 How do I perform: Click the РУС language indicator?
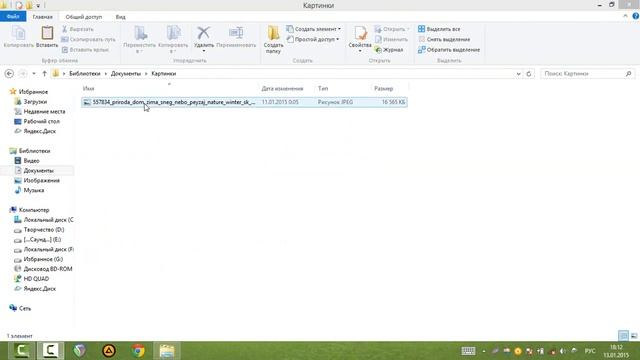click(x=590, y=351)
